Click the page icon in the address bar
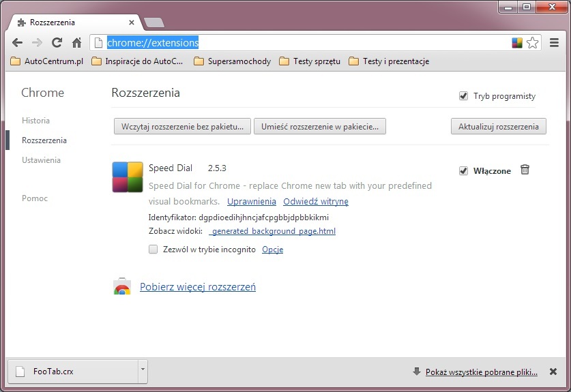Viewport: 571px width, 392px height. click(x=98, y=42)
